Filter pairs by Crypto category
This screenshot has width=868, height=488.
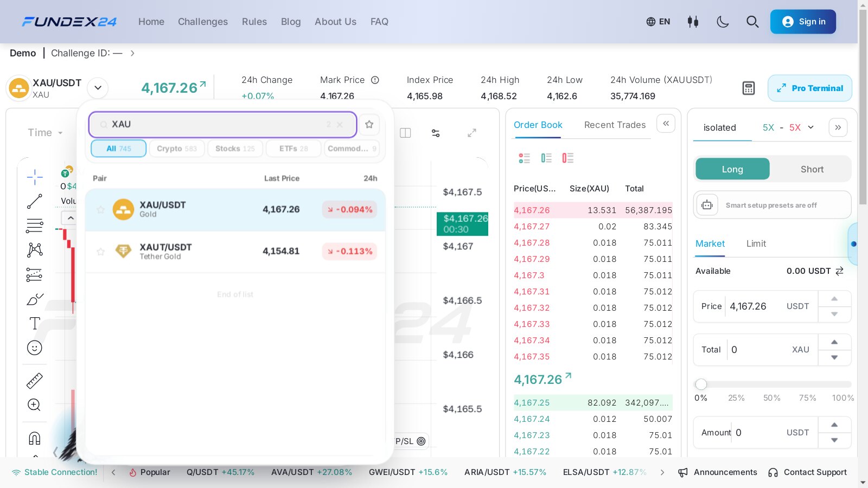click(x=177, y=149)
